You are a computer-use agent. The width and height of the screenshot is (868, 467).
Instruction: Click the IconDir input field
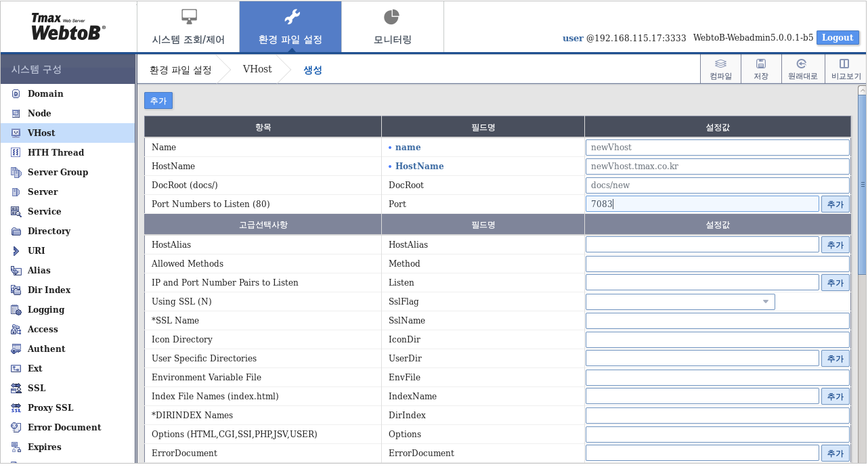pos(717,340)
